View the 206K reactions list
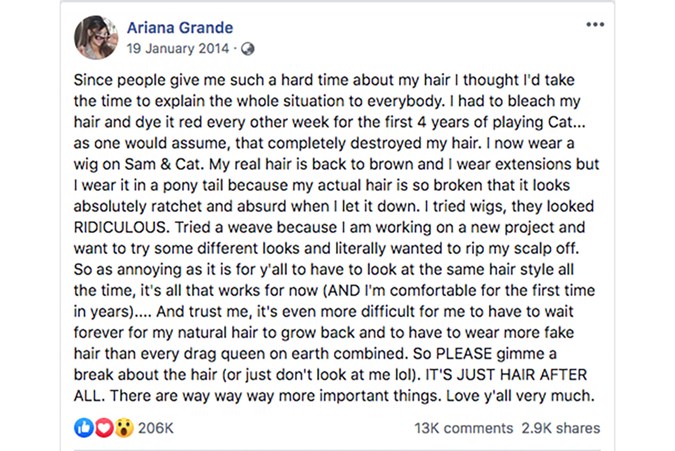Image resolution: width=675 pixels, height=451 pixels. [x=156, y=428]
